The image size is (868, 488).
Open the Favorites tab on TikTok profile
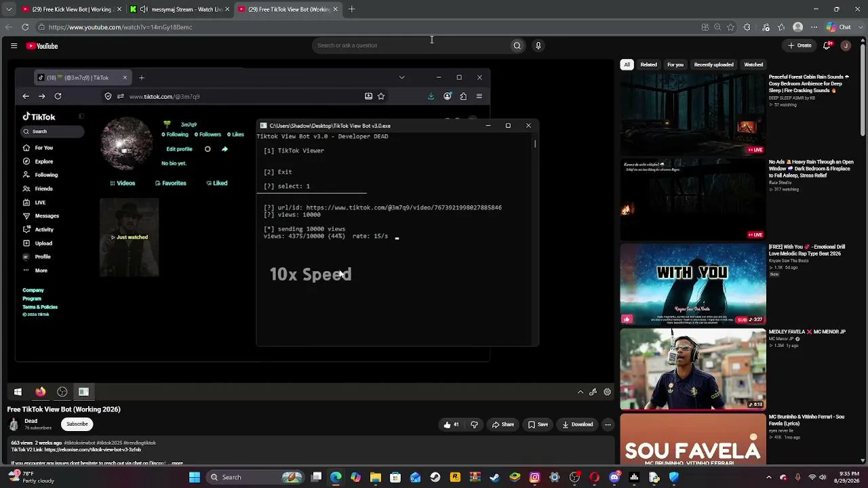pyautogui.click(x=170, y=183)
